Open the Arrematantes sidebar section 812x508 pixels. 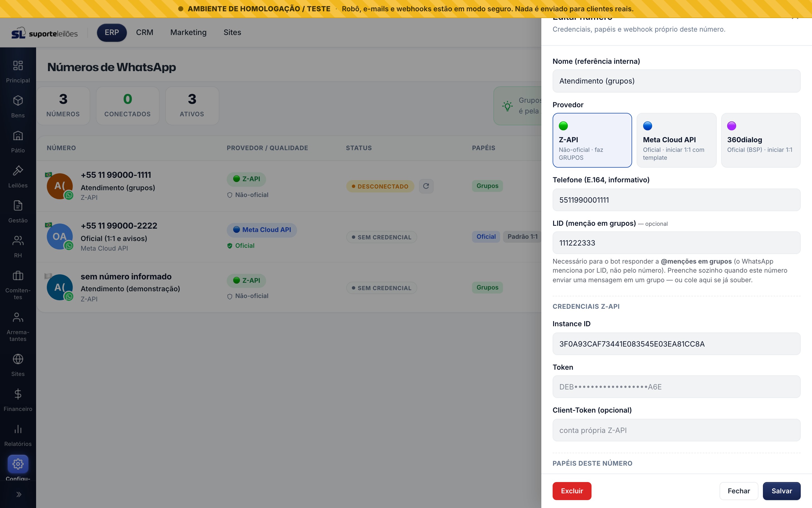tap(18, 327)
